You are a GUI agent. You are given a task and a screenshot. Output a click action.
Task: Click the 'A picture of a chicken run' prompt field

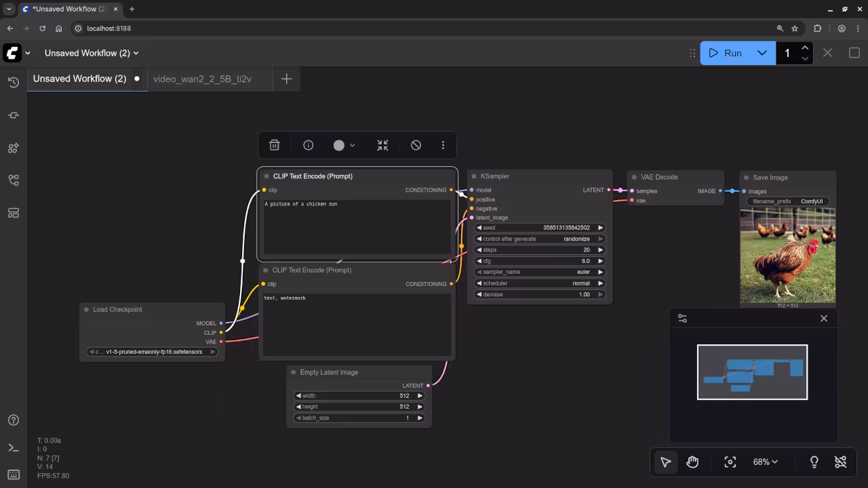(357, 227)
